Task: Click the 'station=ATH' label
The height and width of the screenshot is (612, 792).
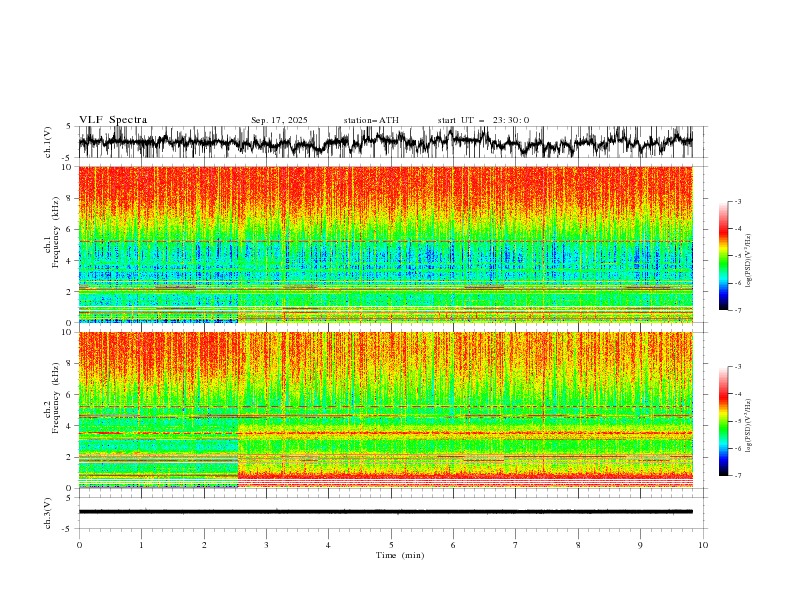Action: pos(371,120)
